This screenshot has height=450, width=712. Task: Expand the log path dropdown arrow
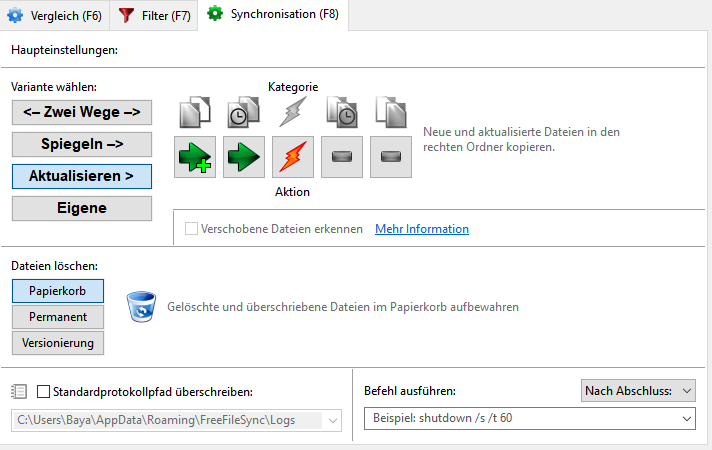[333, 420]
